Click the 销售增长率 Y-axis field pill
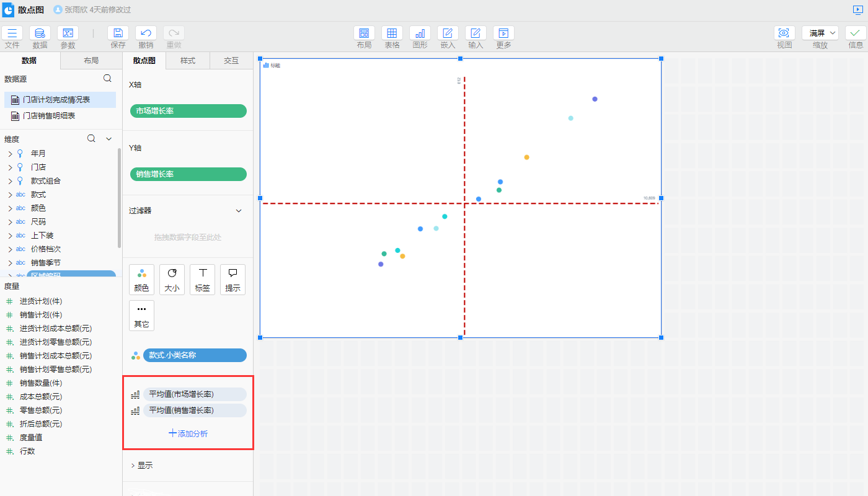Screen dimensions: 868x496 [188, 174]
